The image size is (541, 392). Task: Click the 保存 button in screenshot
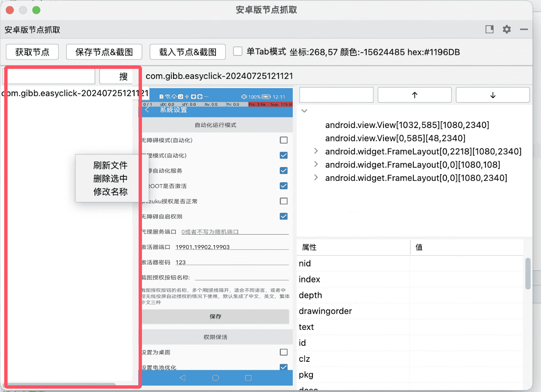[215, 316]
